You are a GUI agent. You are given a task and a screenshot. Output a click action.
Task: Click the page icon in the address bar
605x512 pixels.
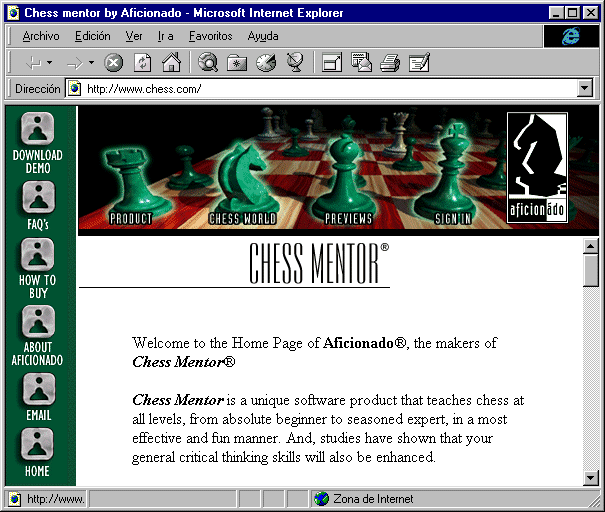point(74,89)
